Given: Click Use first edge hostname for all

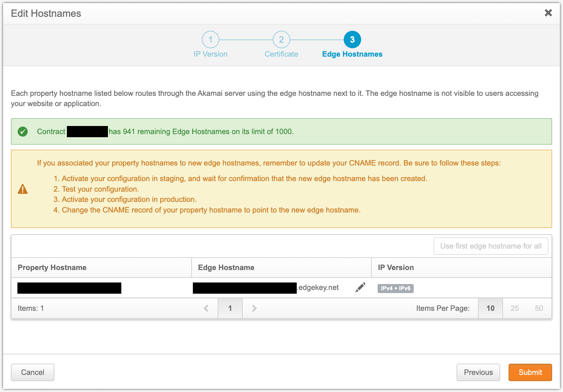Looking at the screenshot, I should click(491, 246).
